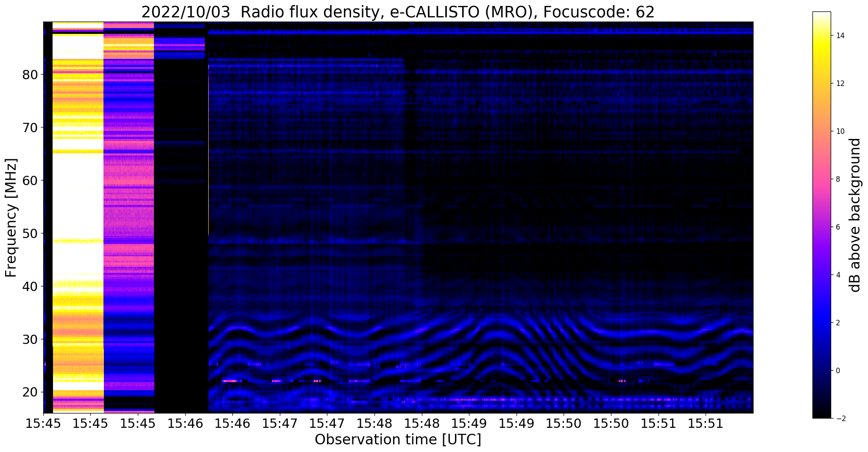Click the color scale bar gradient
Screen dimensions: 868x452
pos(821,215)
